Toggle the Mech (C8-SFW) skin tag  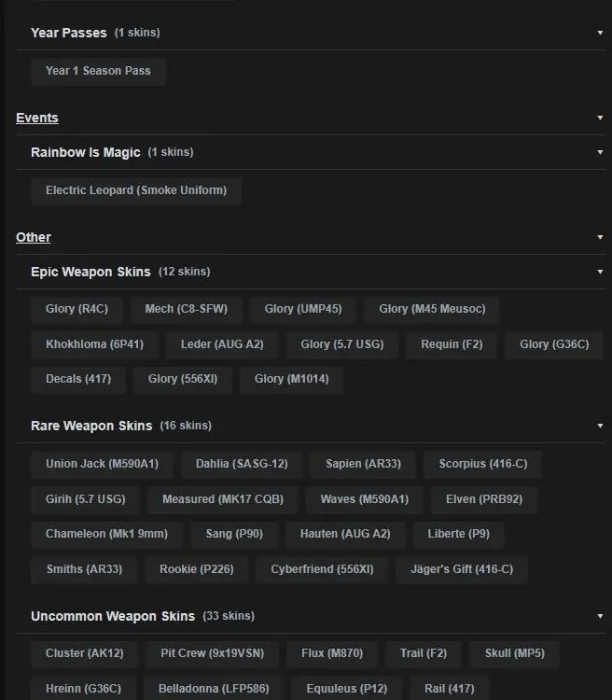click(187, 309)
